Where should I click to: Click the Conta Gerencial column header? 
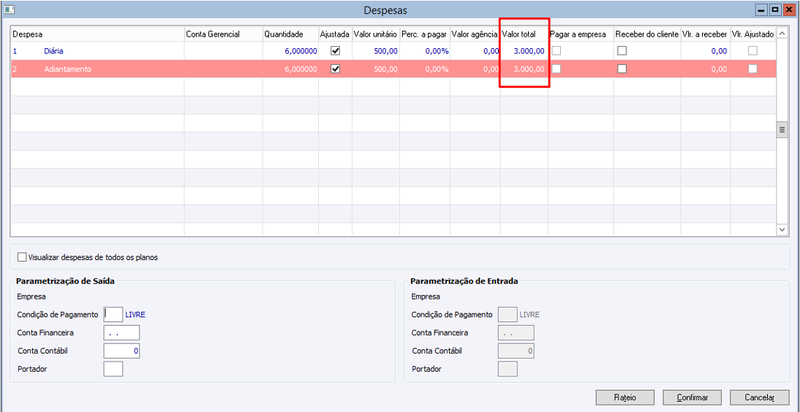click(223, 34)
